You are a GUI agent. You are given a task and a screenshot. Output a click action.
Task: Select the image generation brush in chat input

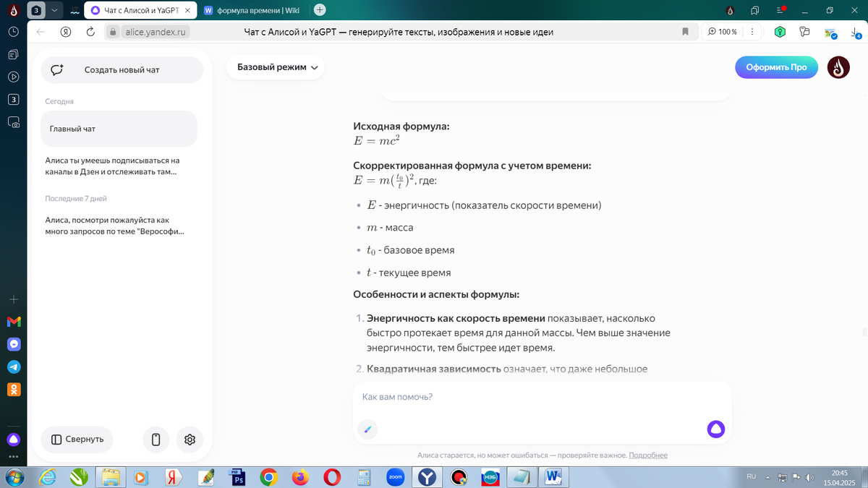pos(367,429)
